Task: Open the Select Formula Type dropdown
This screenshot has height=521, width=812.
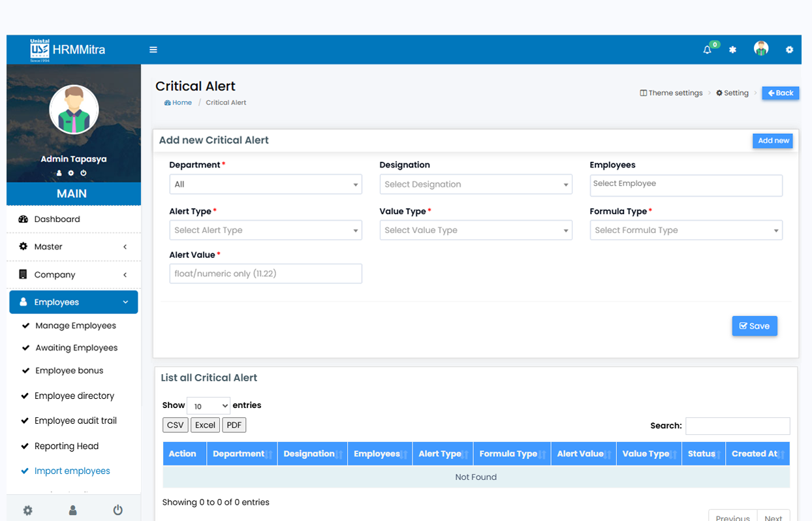Action: [685, 230]
